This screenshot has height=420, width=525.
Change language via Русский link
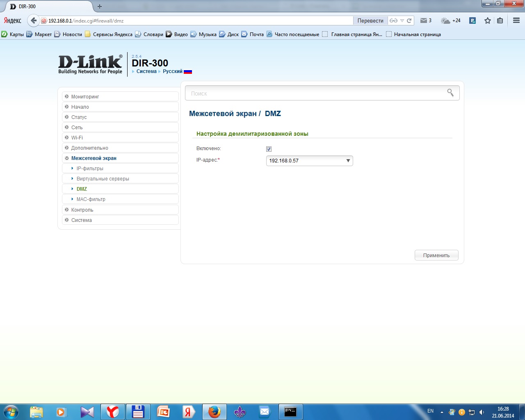click(173, 71)
